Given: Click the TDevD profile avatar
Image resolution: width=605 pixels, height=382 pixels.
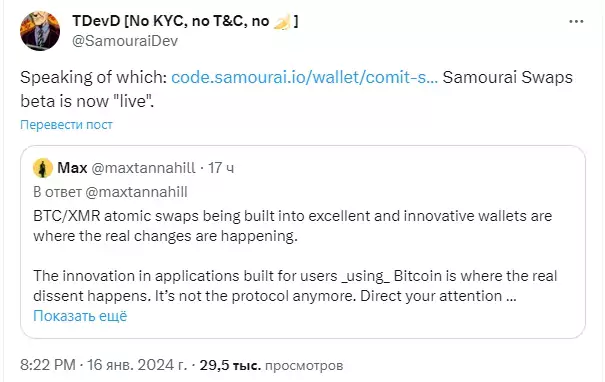Looking at the screenshot, I should point(40,31).
